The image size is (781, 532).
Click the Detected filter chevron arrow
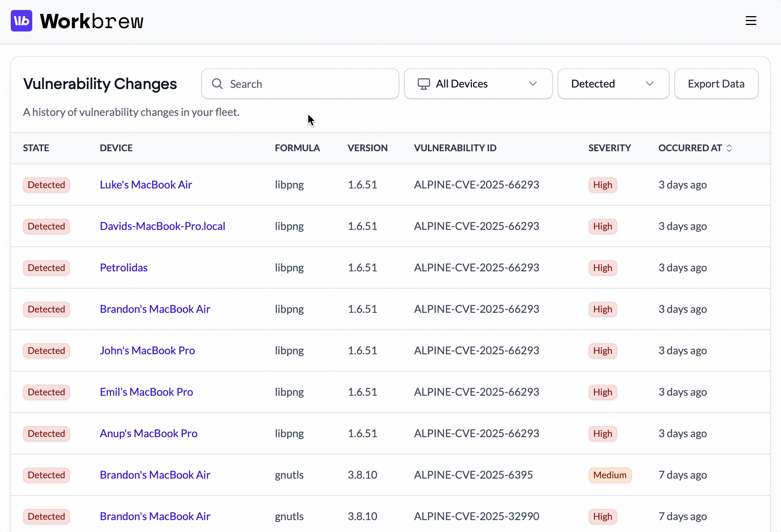coord(649,84)
